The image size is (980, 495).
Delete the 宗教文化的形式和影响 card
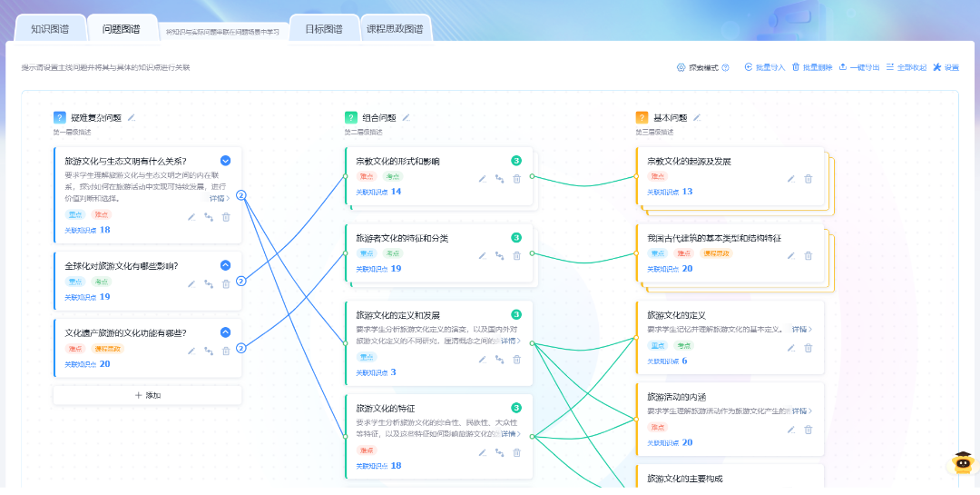coord(517,179)
